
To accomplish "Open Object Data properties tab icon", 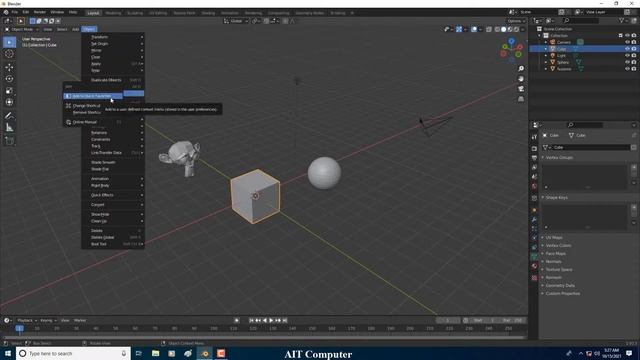I will pyautogui.click(x=534, y=256).
